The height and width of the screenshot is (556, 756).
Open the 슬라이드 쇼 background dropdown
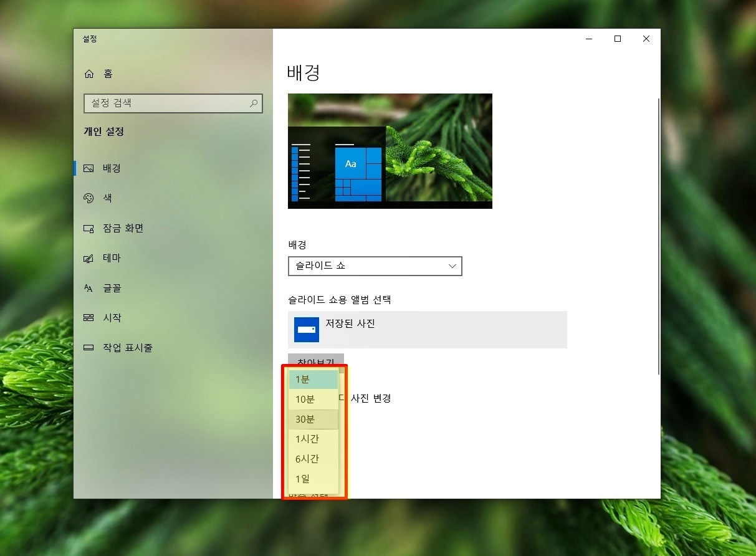[375, 266]
